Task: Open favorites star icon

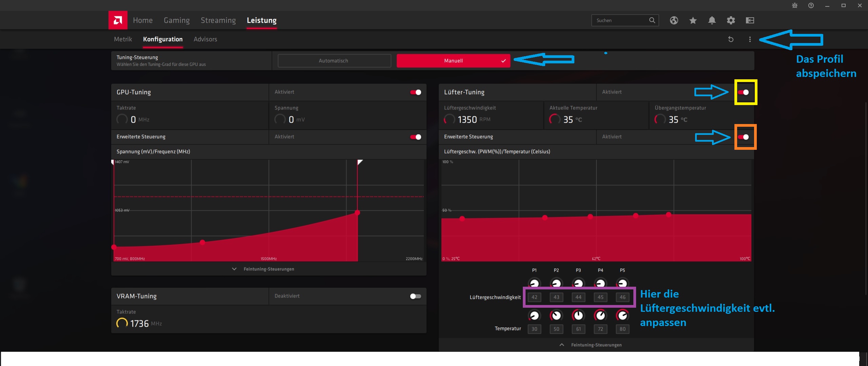Action: [693, 20]
